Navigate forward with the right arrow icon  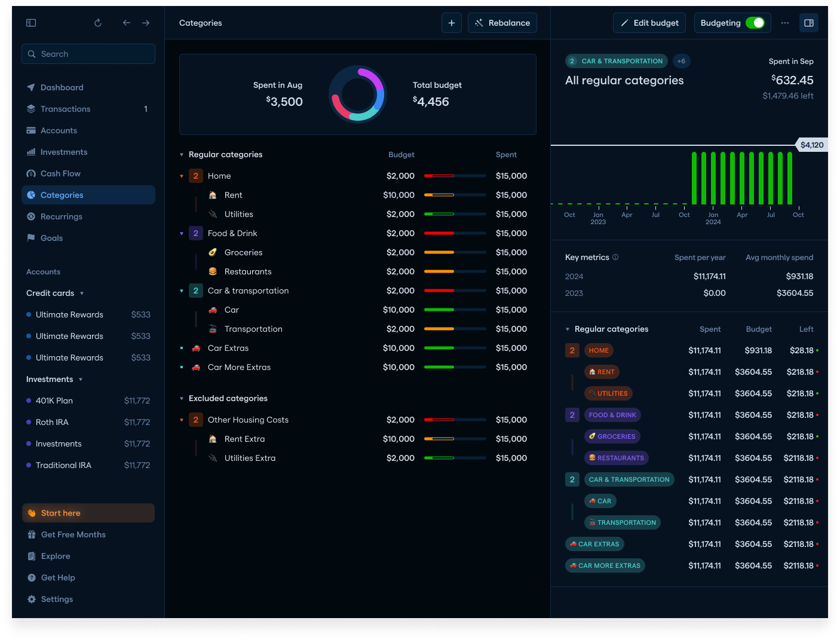pyautogui.click(x=146, y=23)
